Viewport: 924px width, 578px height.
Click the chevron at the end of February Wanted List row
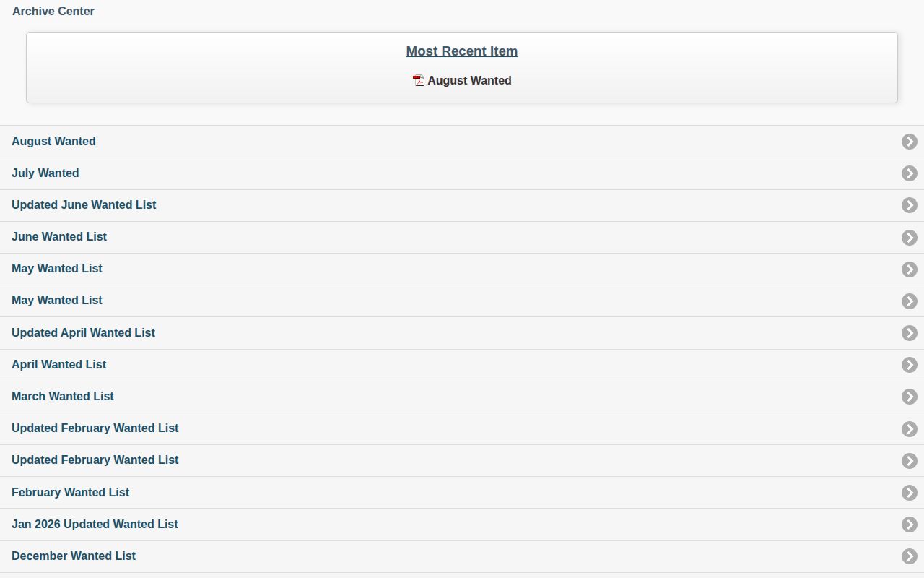[x=910, y=493]
